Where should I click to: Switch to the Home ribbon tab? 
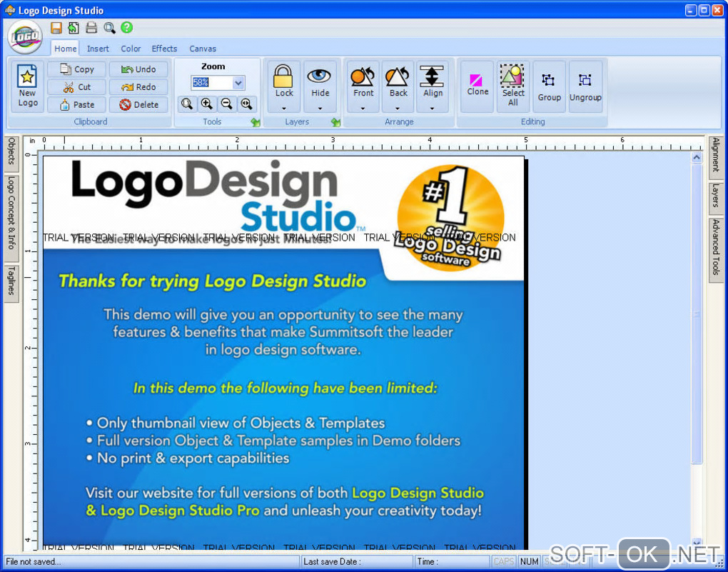tap(66, 49)
